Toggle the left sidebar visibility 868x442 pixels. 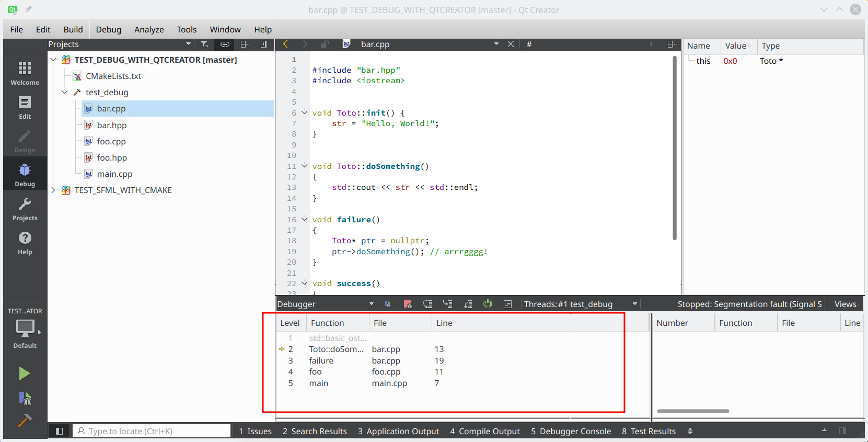tap(59, 431)
